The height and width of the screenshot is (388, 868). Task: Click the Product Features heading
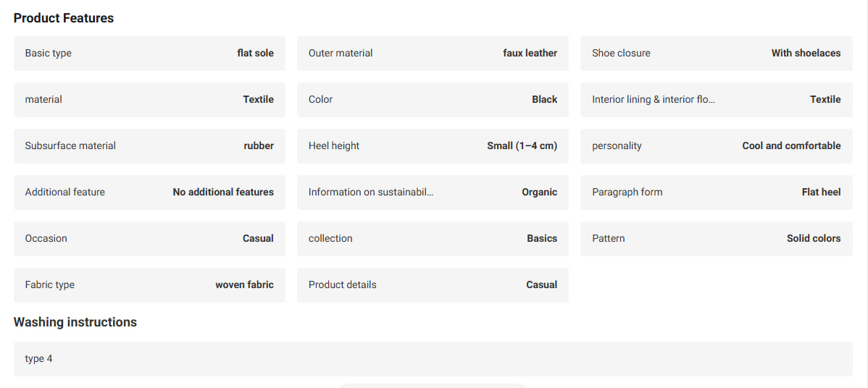[64, 18]
